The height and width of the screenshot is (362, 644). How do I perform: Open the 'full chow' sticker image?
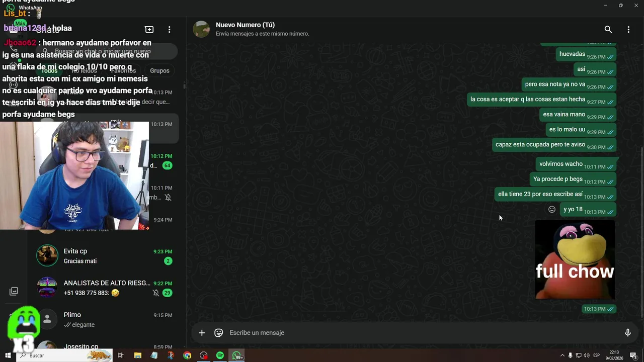click(x=575, y=259)
